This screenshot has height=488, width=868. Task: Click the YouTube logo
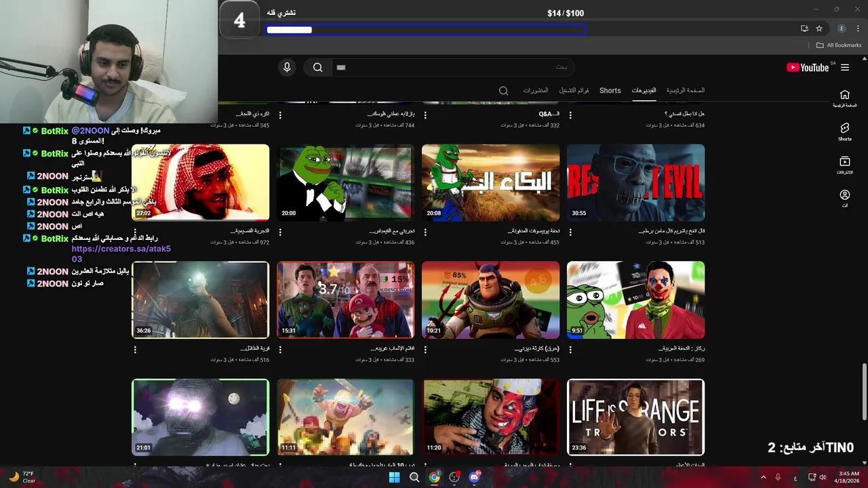coord(808,67)
